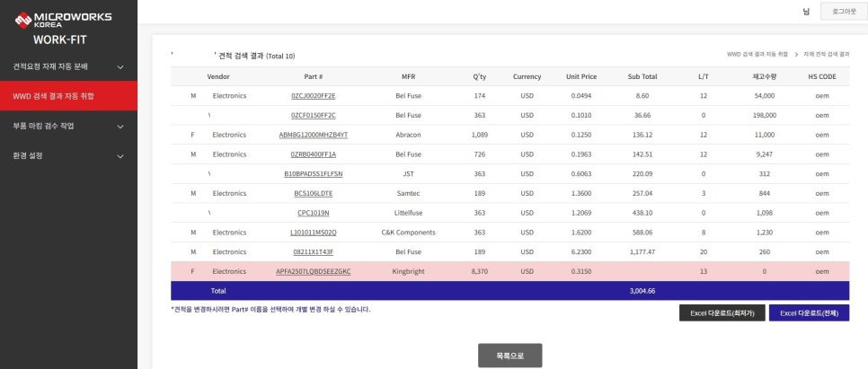868x369 pixels.
Task: Select the Littelfuse manufacturer cell
Action: tap(409, 213)
